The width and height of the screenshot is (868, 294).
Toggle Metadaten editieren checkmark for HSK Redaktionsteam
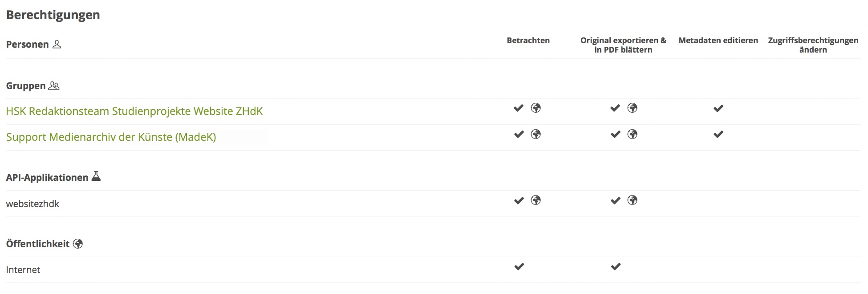(718, 108)
